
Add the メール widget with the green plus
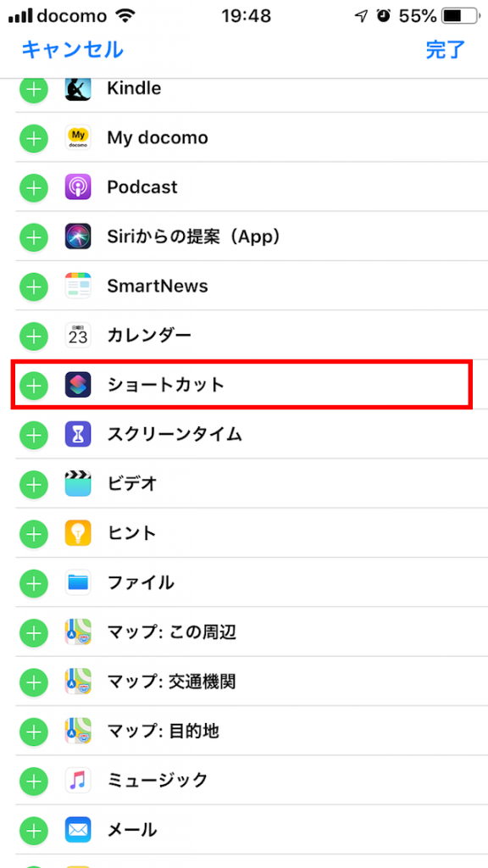coord(33,830)
